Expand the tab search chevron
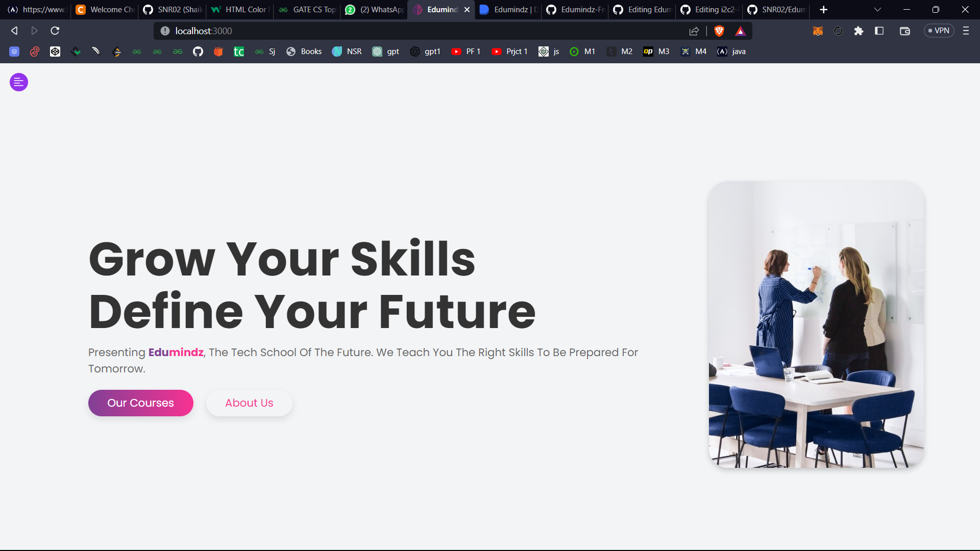Screen dimensions: 980x551 [877, 10]
